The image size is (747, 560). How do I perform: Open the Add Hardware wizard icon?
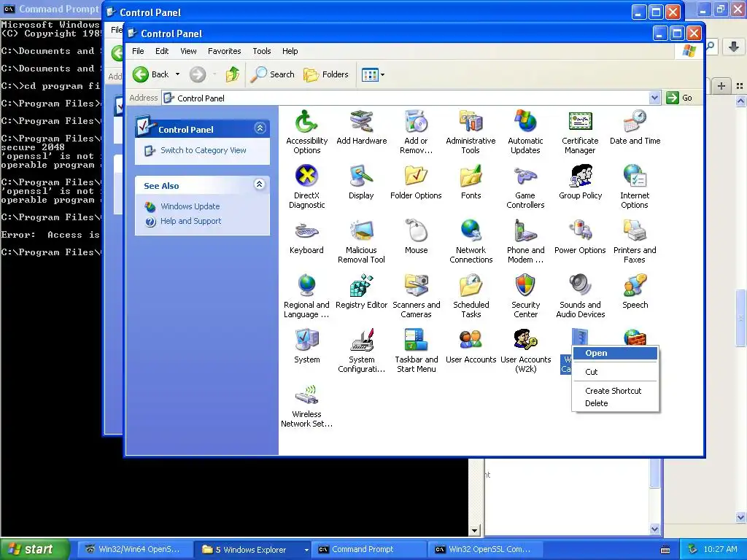pos(361,122)
